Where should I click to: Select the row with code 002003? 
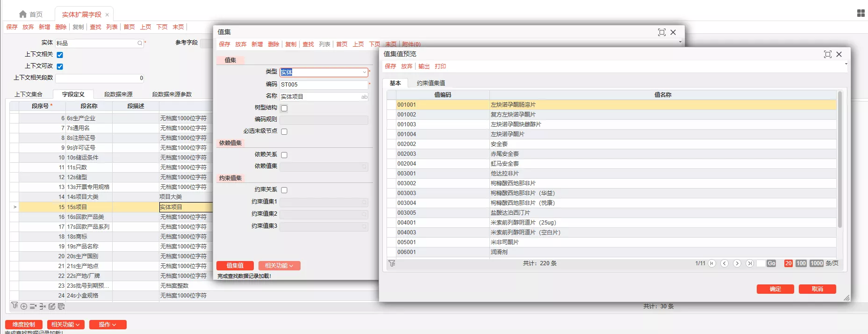tap(407, 154)
